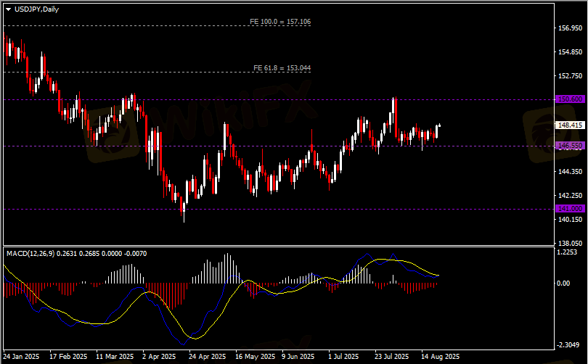Viewport: 588px width, 364px height.
Task: Select the 141.000 purple price tag
Action: pos(570,209)
